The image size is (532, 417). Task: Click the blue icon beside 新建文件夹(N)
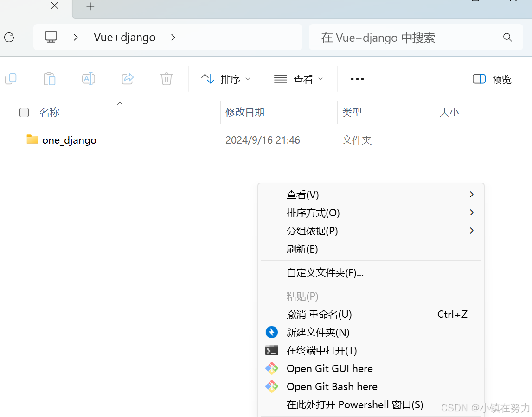click(x=272, y=332)
